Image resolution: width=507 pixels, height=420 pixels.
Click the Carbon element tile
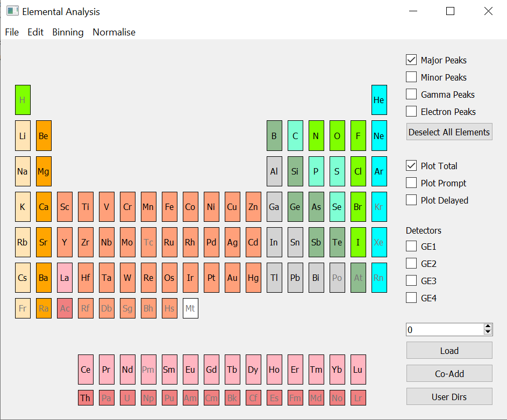295,136
